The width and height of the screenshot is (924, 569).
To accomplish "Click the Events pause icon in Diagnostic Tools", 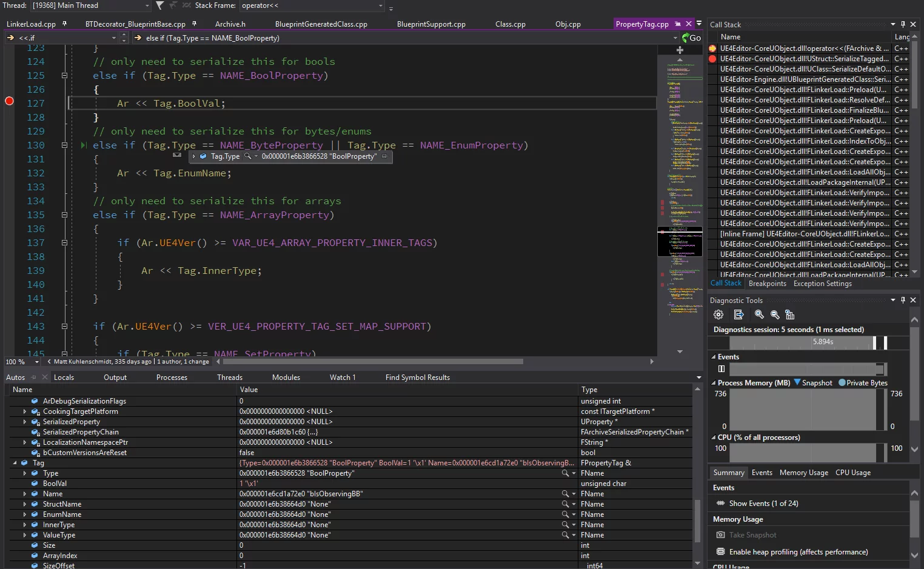I will coord(721,368).
